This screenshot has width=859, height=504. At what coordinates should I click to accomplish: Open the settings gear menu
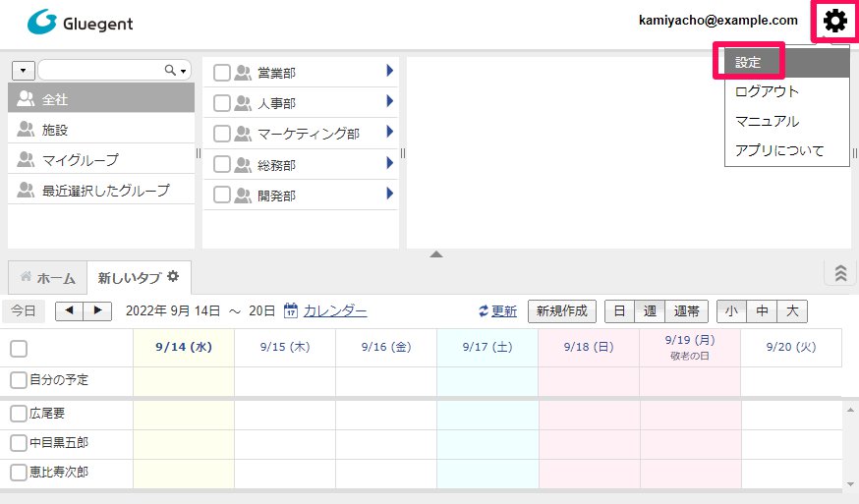(x=834, y=21)
